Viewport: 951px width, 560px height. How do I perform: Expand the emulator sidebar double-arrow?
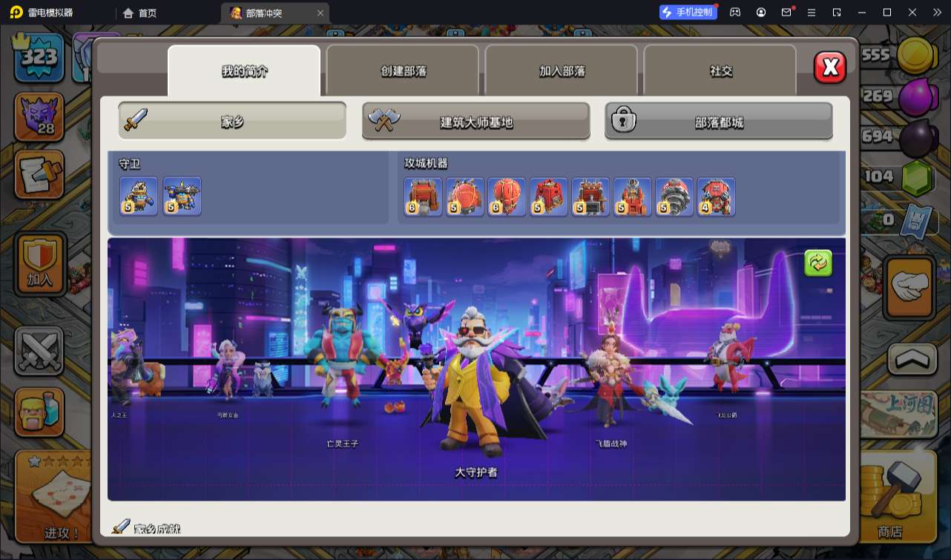(935, 13)
